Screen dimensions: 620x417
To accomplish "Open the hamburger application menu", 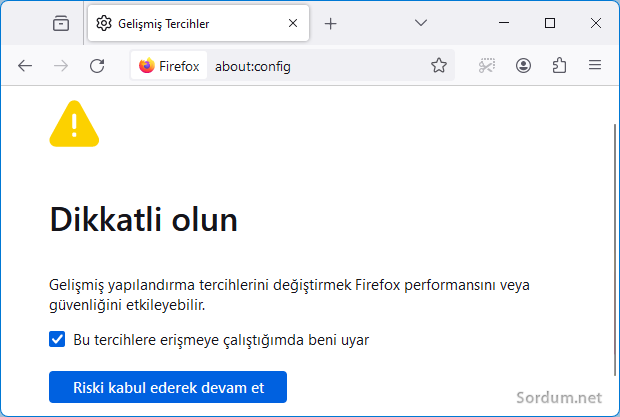I will pos(595,65).
